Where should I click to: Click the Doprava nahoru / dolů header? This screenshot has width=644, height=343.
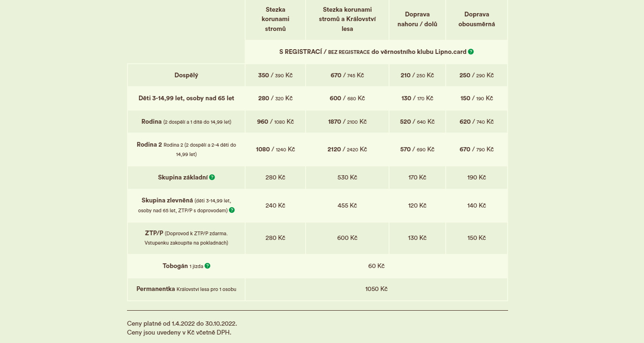(x=417, y=19)
